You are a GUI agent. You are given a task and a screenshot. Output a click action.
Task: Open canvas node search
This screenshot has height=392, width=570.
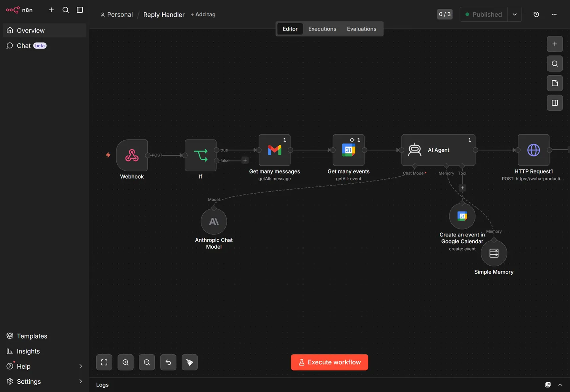tap(555, 64)
